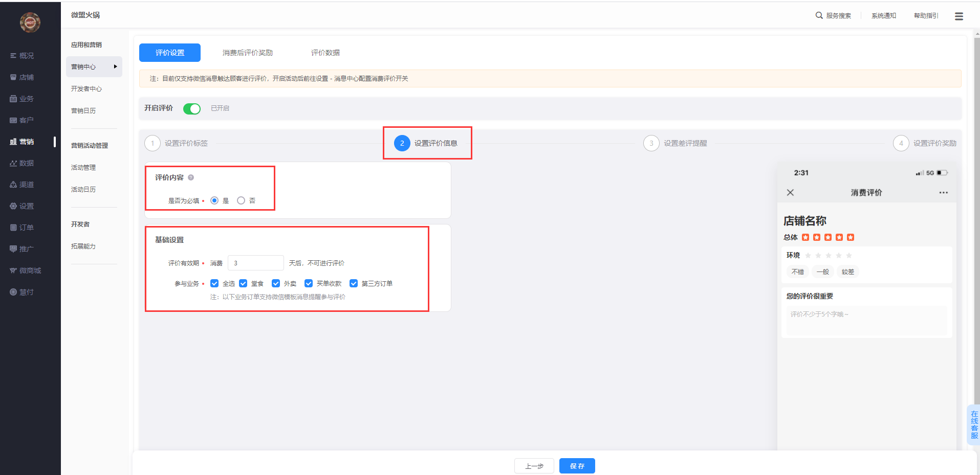980x475 pixels.
Task: Open 活动日历 menu item
Action: (83, 190)
